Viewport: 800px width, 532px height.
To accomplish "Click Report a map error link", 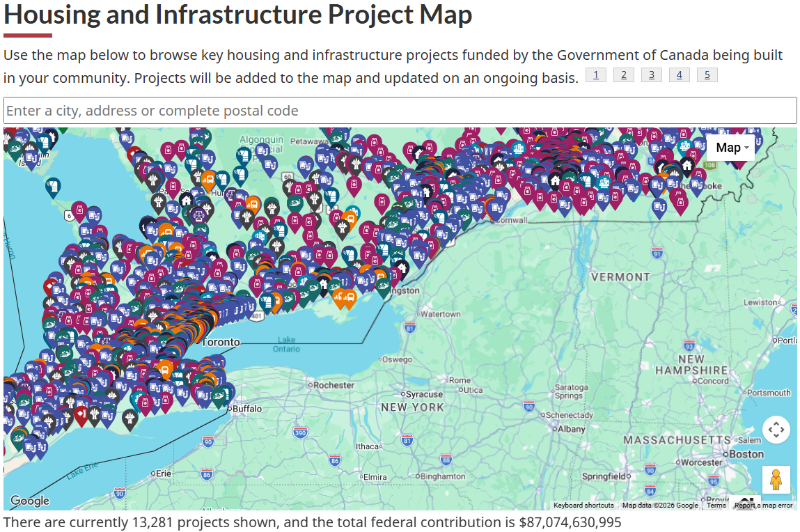I will pos(763,506).
